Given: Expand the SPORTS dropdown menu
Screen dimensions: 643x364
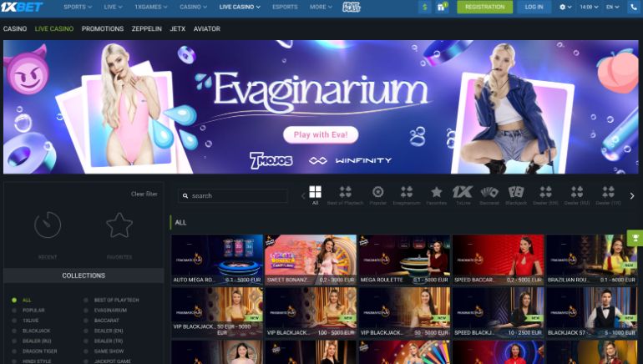Looking at the screenshot, I should pos(78,7).
